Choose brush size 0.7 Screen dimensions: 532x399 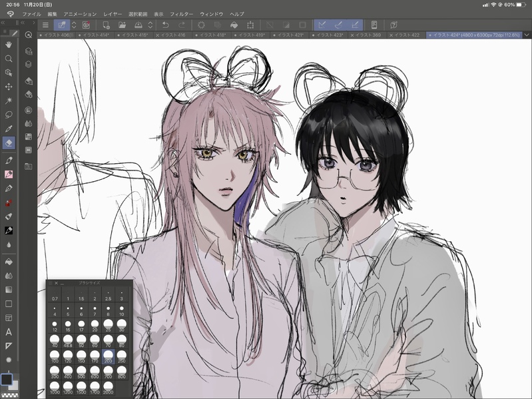click(55, 296)
